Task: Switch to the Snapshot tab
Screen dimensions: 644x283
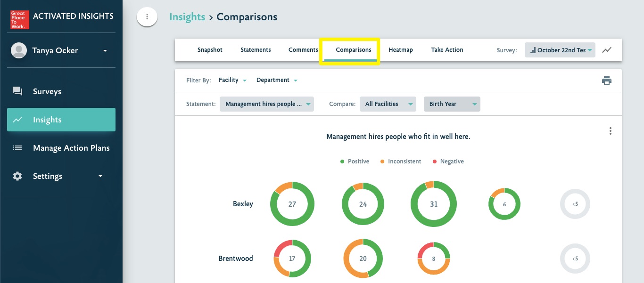Action: click(210, 50)
